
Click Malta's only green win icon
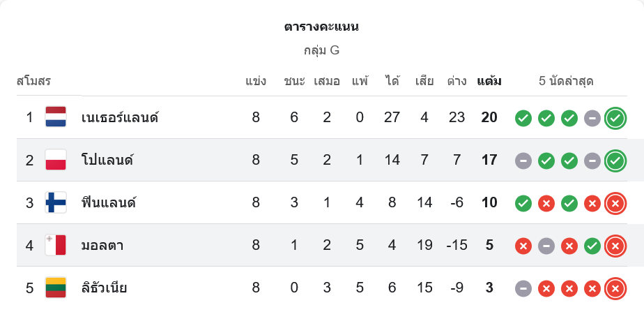tap(592, 246)
